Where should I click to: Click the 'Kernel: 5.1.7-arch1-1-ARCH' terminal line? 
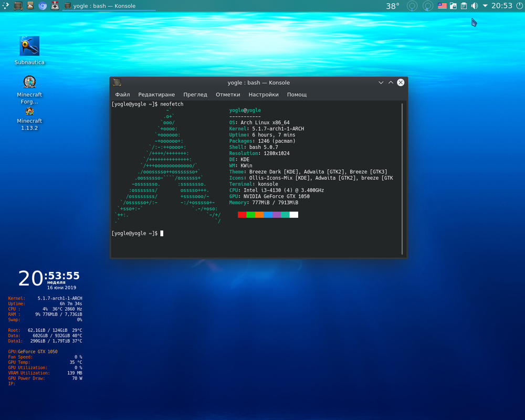coord(267,129)
